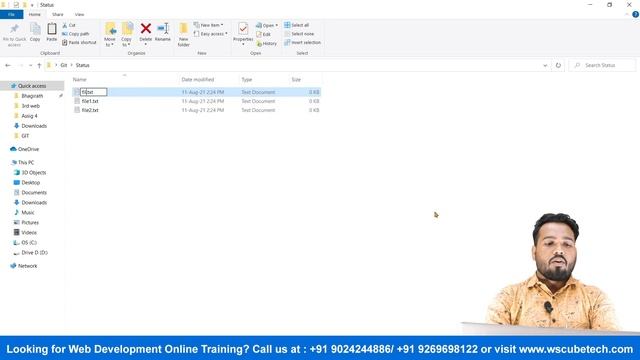Click the New folder icon

click(184, 29)
